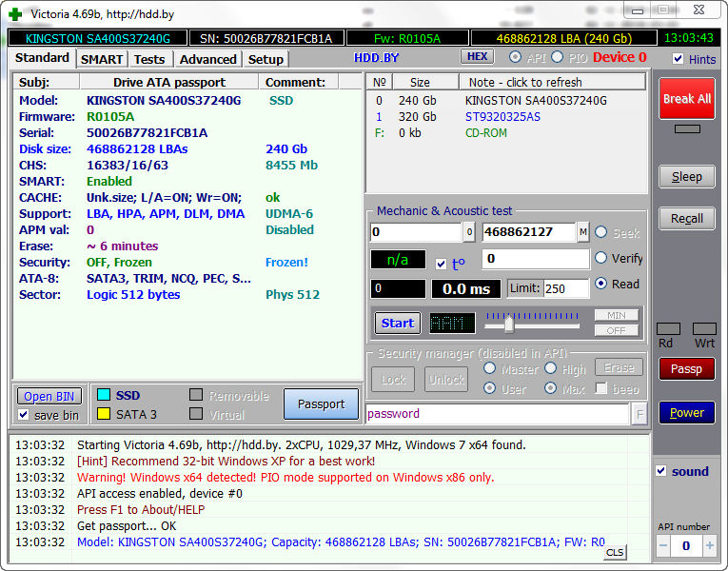Click the F button next to password field

click(639, 414)
